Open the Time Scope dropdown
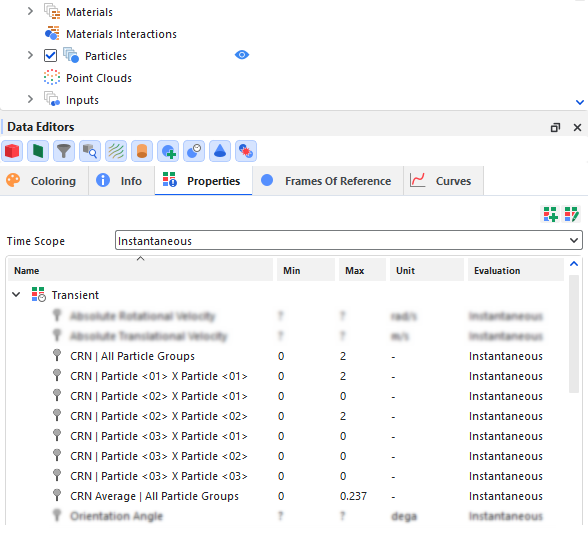The image size is (588, 536). (x=349, y=240)
